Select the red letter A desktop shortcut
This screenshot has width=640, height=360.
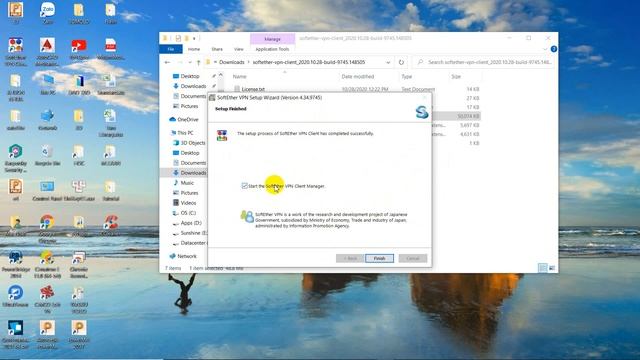point(47,52)
